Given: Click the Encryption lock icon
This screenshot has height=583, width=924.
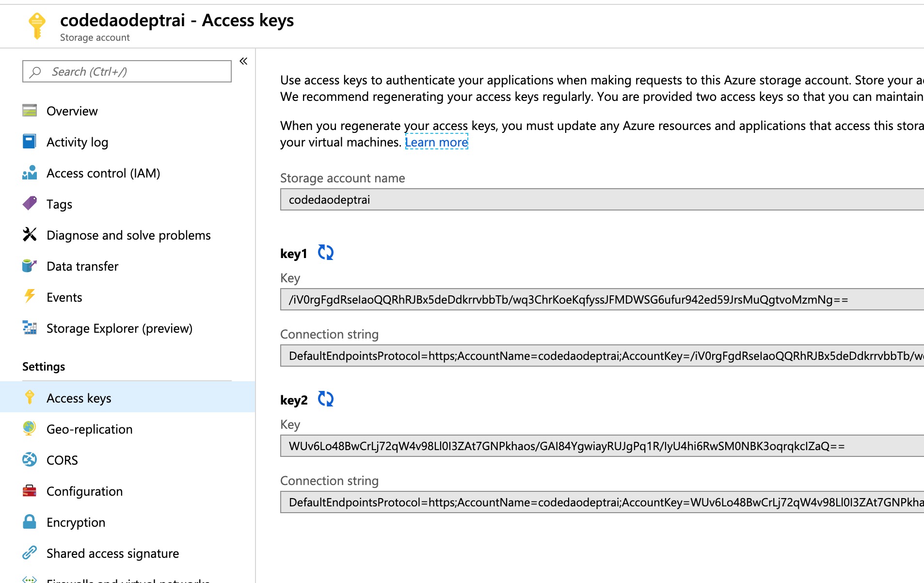Looking at the screenshot, I should 30,522.
